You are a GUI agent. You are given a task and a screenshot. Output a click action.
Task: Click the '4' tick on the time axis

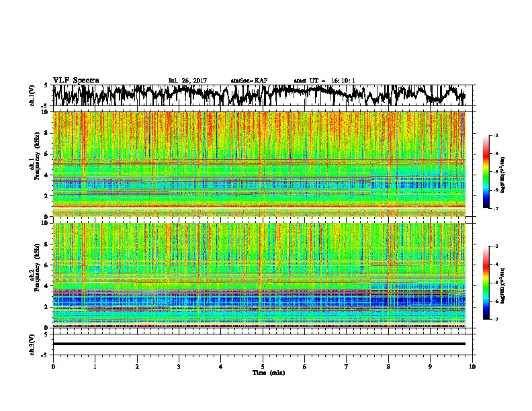pos(221,367)
